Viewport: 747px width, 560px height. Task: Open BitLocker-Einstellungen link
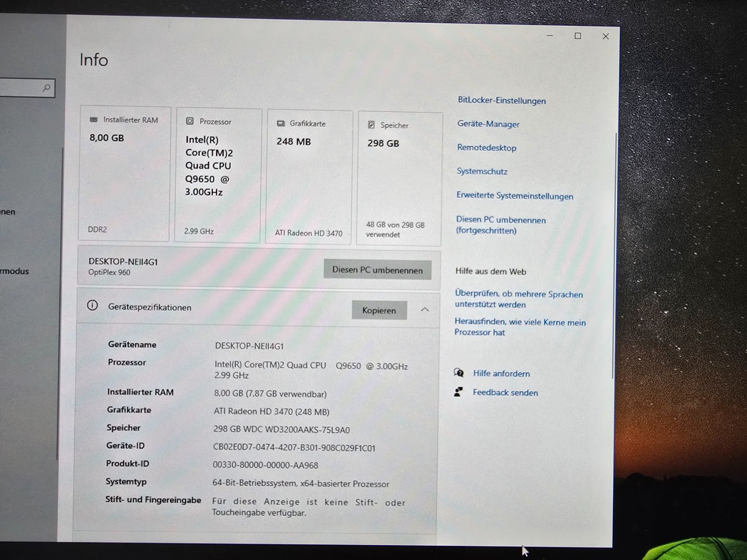pyautogui.click(x=502, y=100)
